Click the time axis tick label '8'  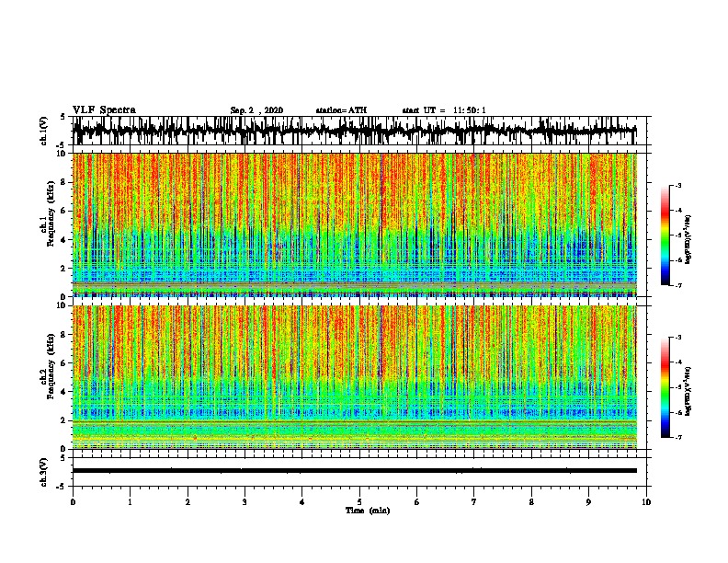(531, 502)
